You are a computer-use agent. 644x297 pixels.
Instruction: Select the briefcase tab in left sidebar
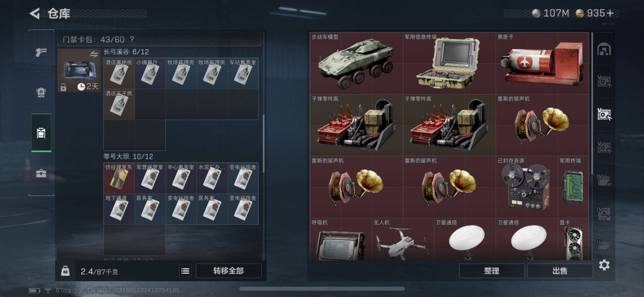tap(41, 173)
